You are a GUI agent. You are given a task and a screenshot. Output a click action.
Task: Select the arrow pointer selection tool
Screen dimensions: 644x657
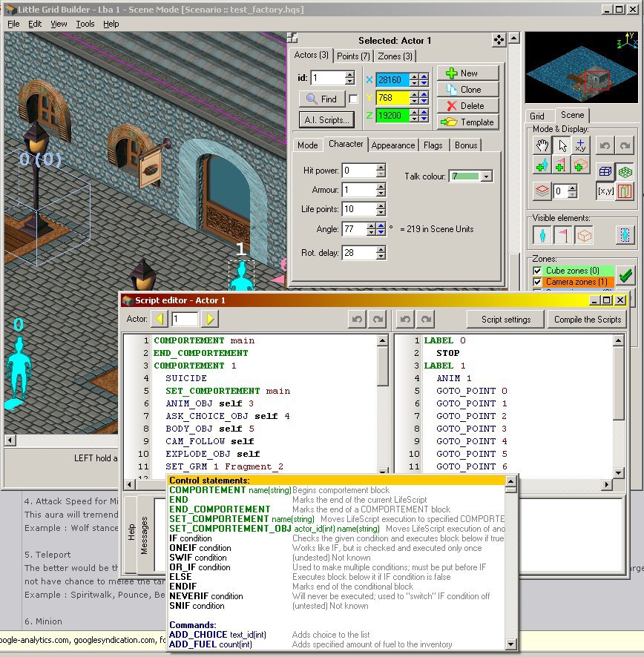(562, 146)
